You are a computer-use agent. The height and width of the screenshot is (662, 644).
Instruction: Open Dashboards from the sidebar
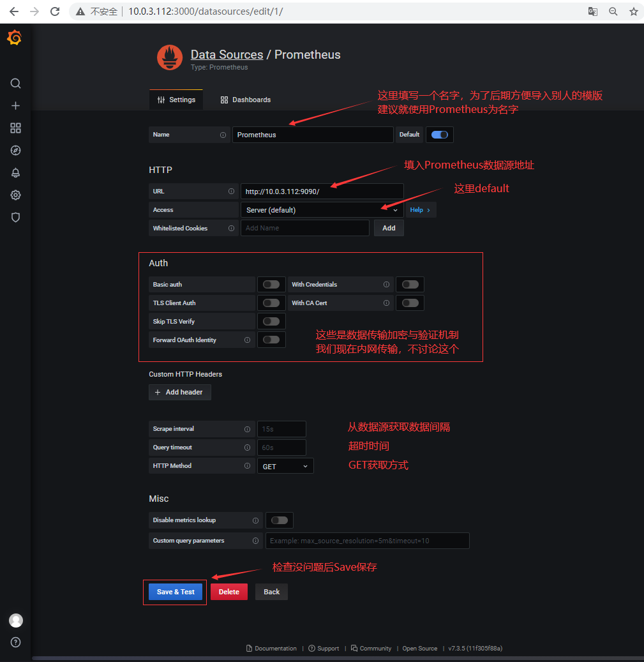click(x=15, y=128)
